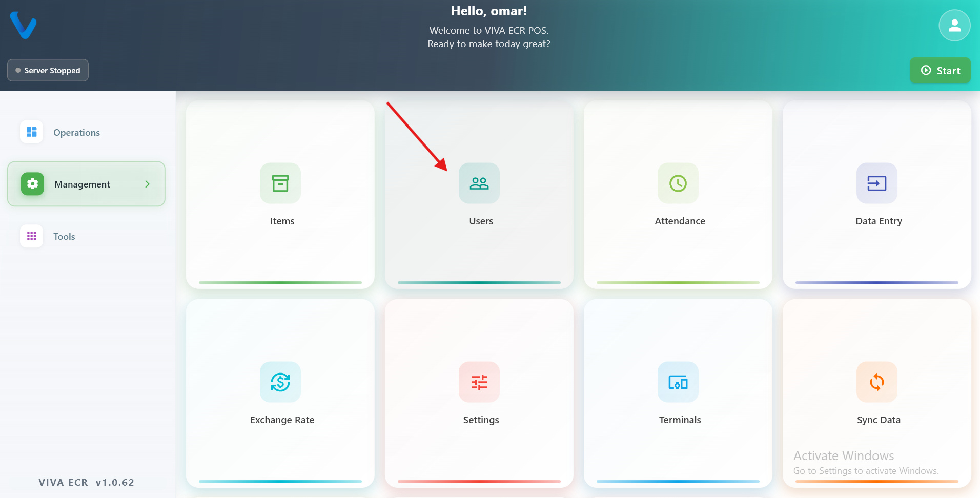980x498 pixels.
Task: Click 'Ready to make today great?' text
Action: [x=488, y=44]
